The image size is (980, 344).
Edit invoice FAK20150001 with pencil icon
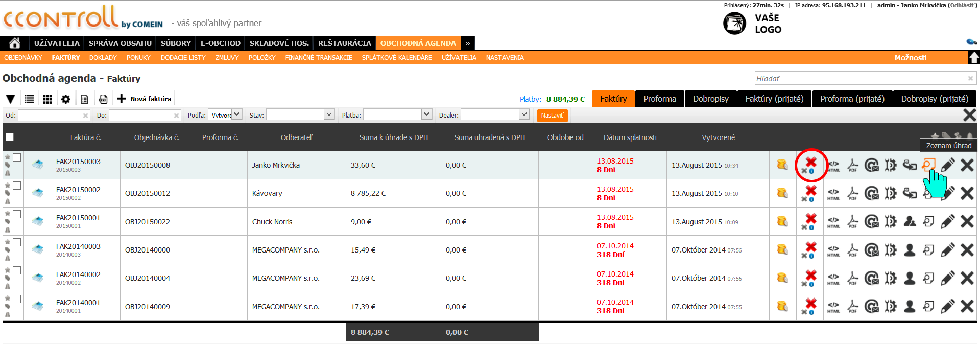[x=947, y=221]
